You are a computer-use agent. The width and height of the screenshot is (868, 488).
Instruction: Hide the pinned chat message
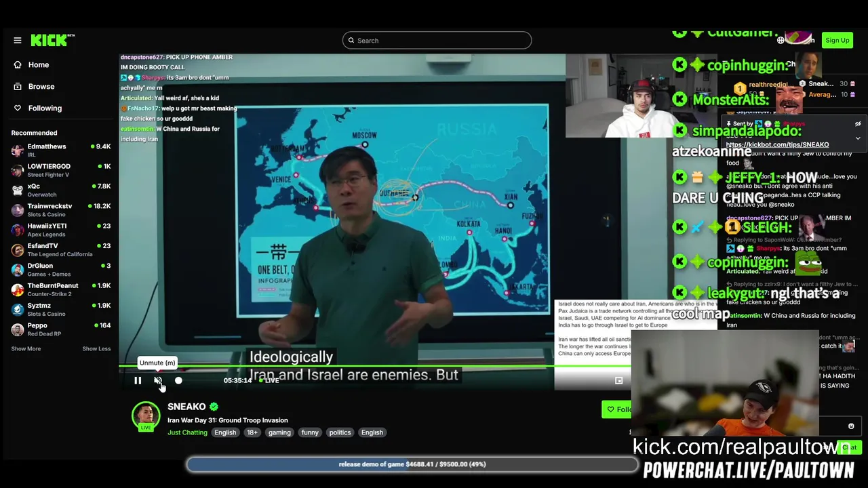(x=858, y=124)
